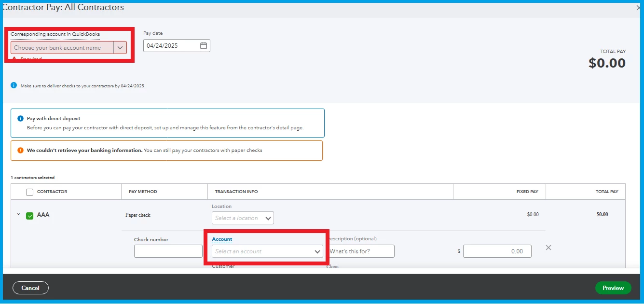Click Corresponding account in QuickBooks label
644x304 pixels.
[55, 34]
